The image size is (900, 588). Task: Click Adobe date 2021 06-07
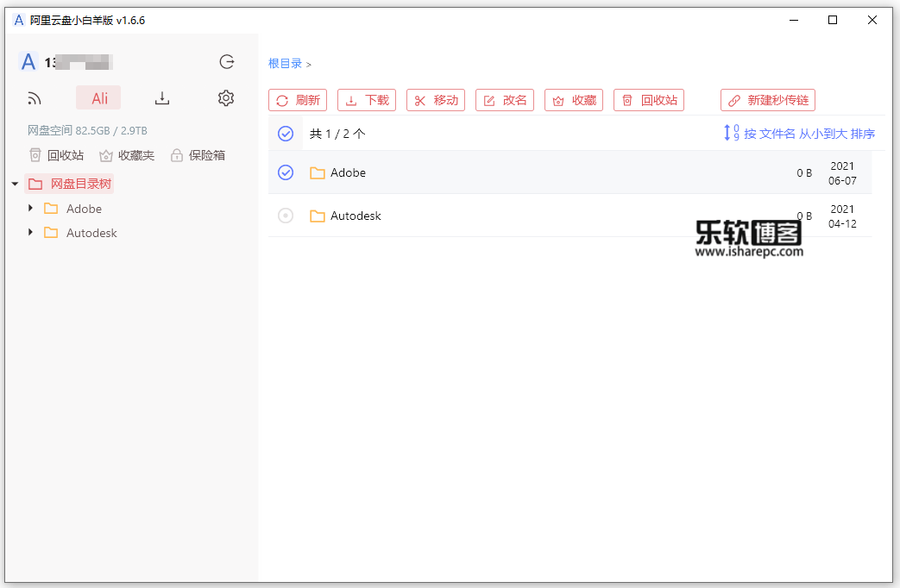[842, 173]
